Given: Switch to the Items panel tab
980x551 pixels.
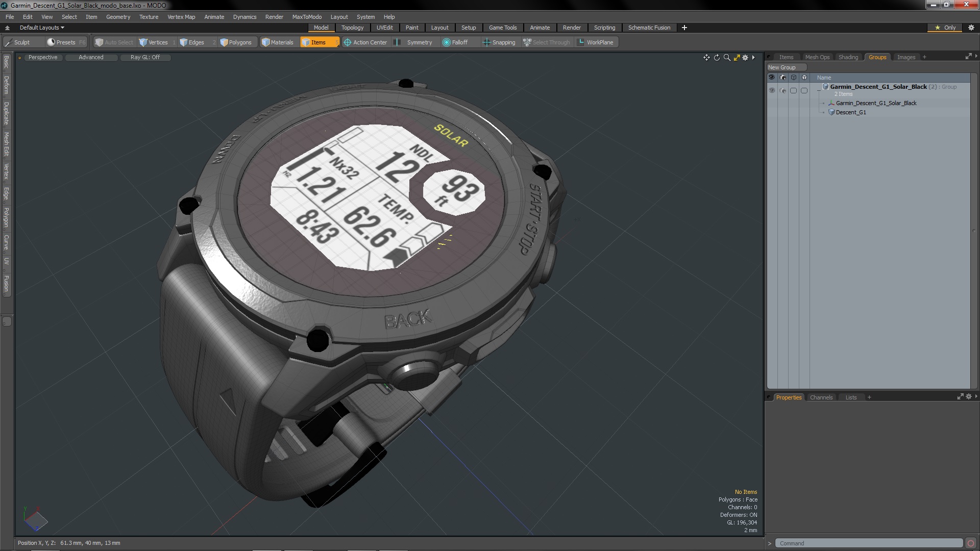Looking at the screenshot, I should 786,57.
